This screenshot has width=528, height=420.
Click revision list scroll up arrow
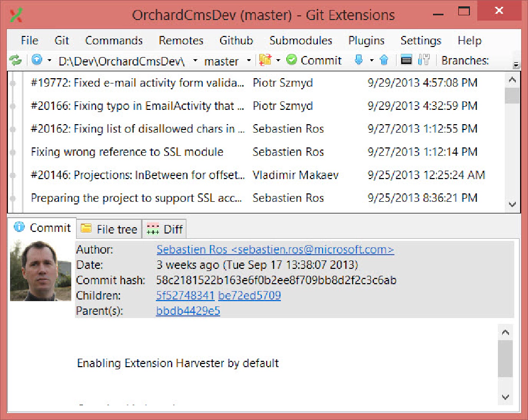(x=513, y=80)
